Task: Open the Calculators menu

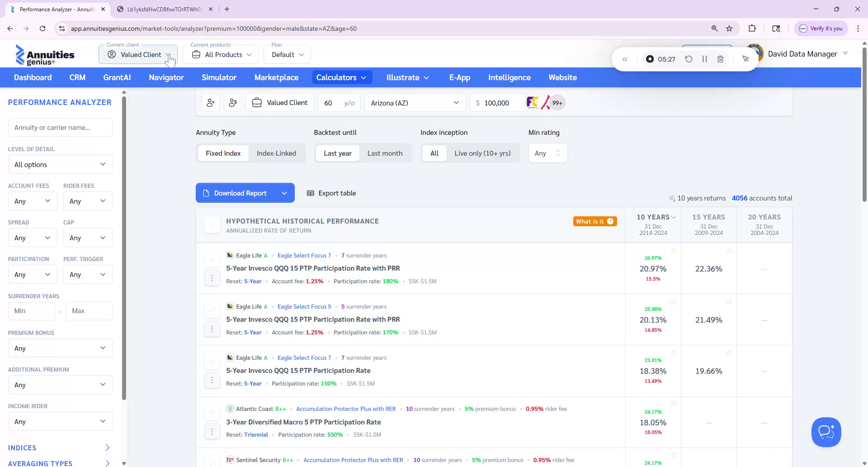Action: 341,77
